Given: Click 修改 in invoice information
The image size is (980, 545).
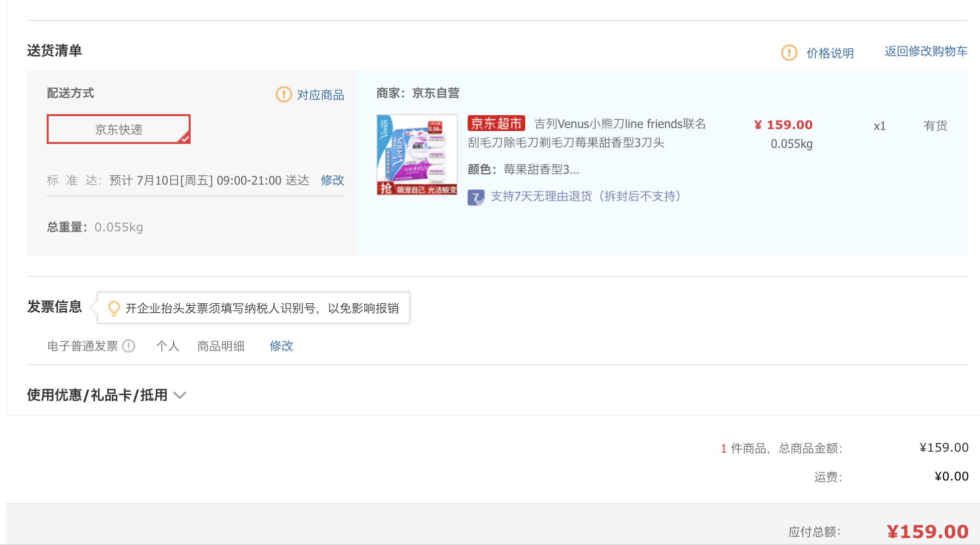Looking at the screenshot, I should 281,346.
